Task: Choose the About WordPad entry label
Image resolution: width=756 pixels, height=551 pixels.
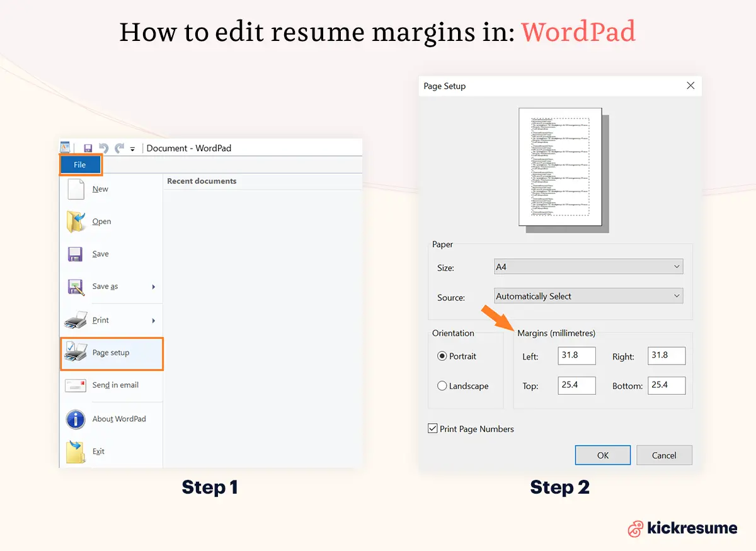Action: click(x=119, y=419)
